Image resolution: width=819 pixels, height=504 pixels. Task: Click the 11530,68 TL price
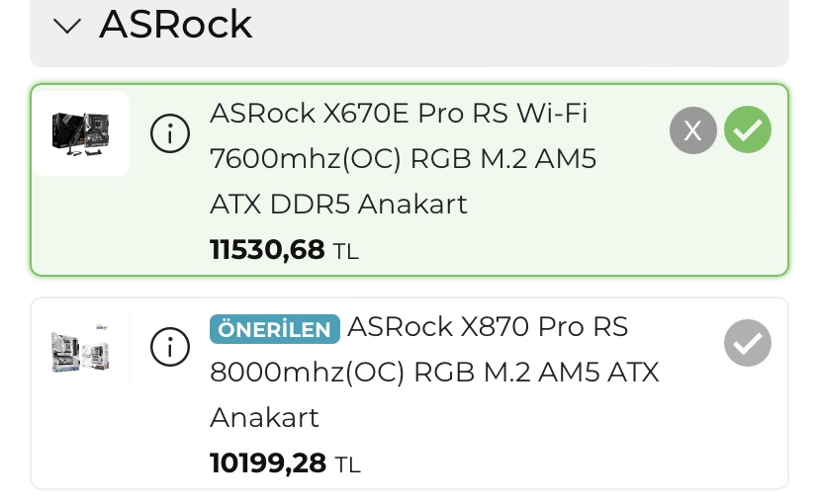coord(267,250)
